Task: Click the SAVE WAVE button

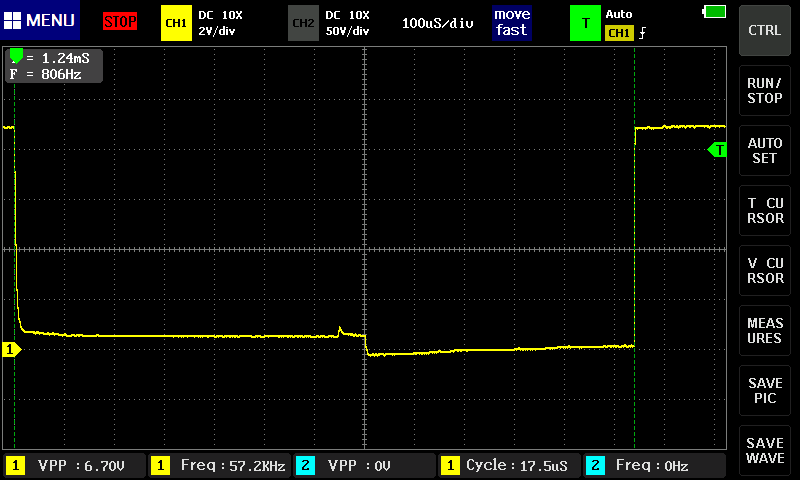Action: pos(764,450)
